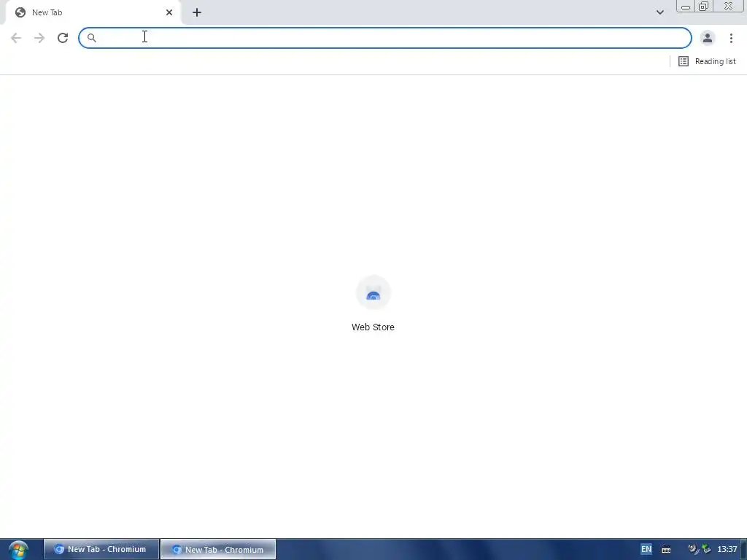Open the Windows Start menu
The width and height of the screenshot is (747, 560).
click(x=18, y=550)
